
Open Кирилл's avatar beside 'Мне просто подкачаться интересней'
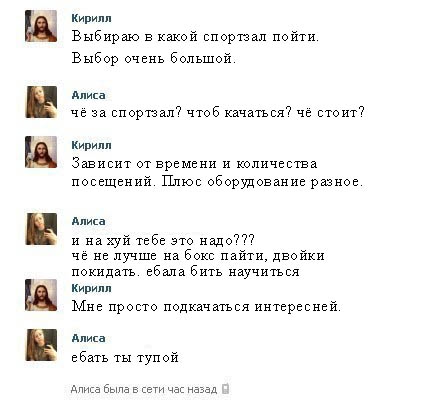point(41,295)
